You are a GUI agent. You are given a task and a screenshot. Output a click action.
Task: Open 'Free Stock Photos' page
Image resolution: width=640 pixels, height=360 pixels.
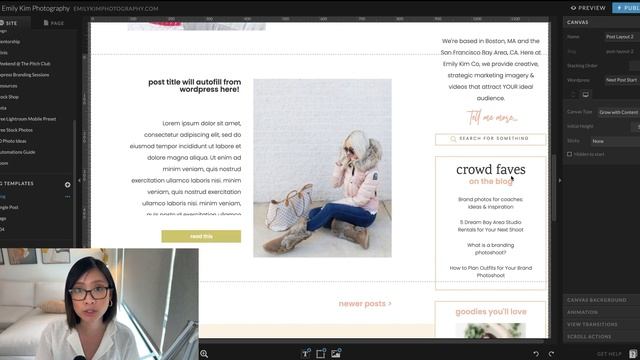click(x=16, y=130)
